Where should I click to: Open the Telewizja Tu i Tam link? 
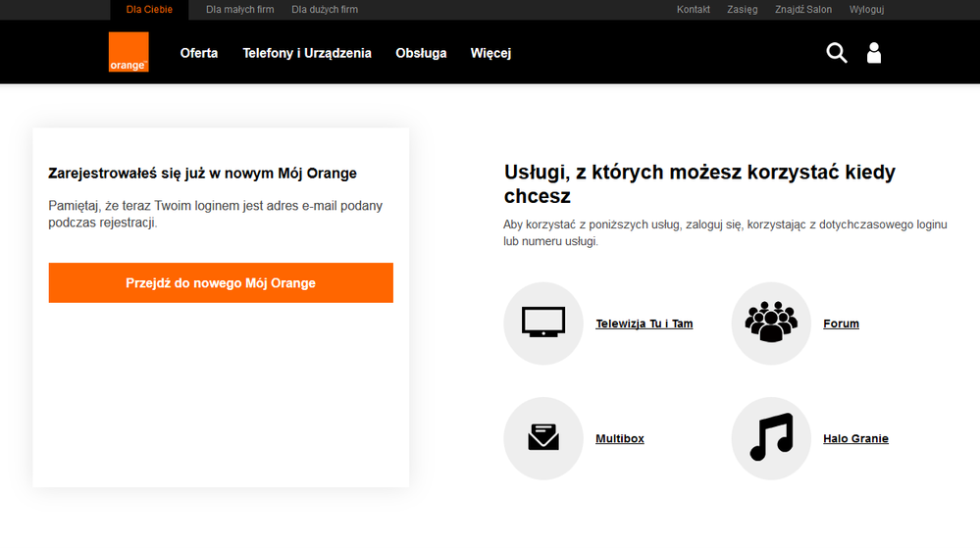[644, 324]
